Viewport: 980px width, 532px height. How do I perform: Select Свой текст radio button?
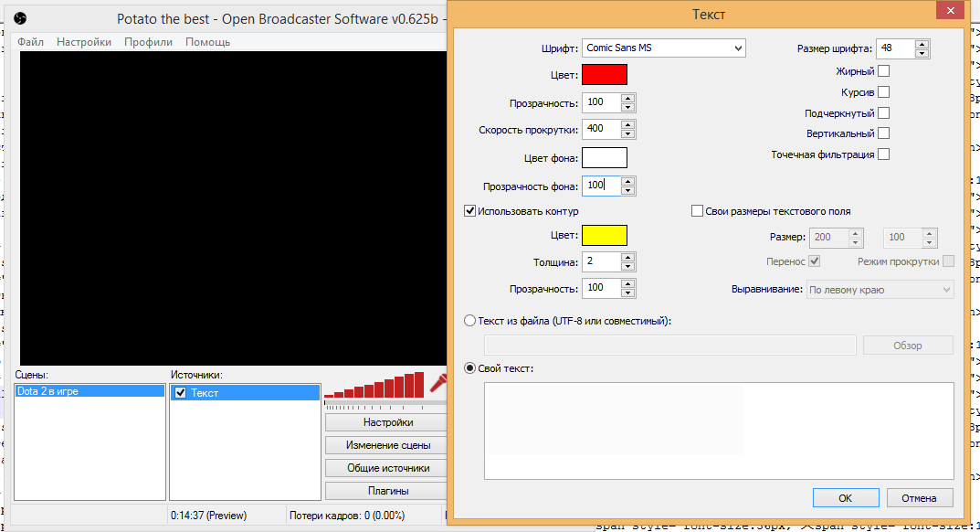(x=470, y=368)
